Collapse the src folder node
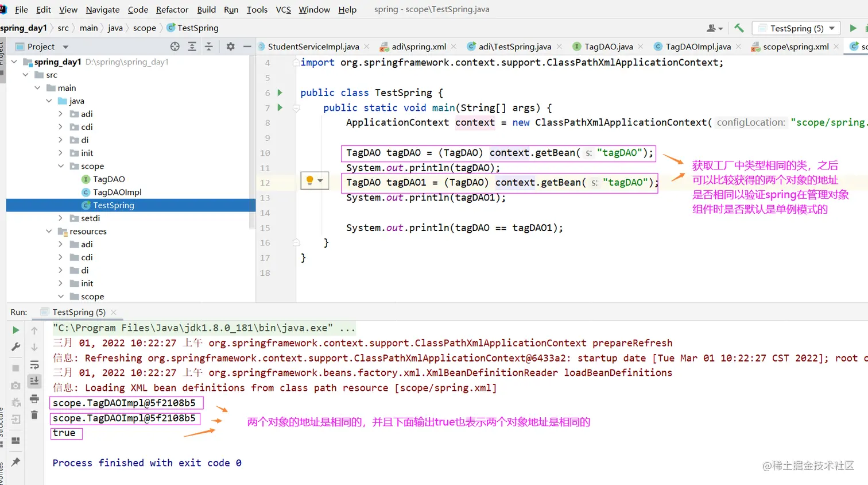Viewport: 868px width, 485px height. 25,75
